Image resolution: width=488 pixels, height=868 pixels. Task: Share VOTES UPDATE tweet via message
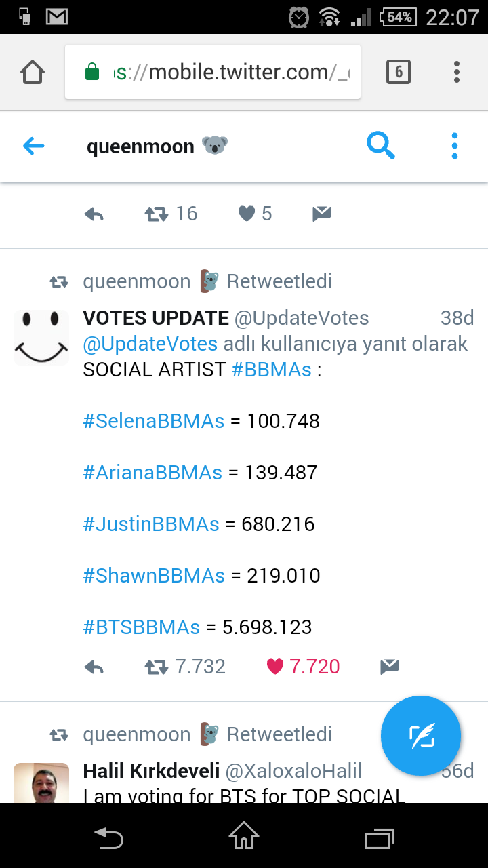(x=389, y=667)
